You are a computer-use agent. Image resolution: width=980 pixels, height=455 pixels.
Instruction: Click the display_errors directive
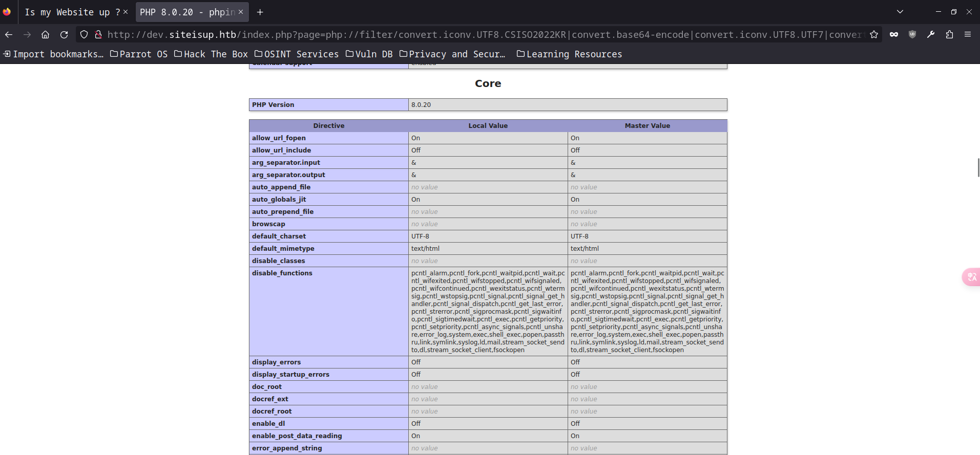click(x=276, y=362)
